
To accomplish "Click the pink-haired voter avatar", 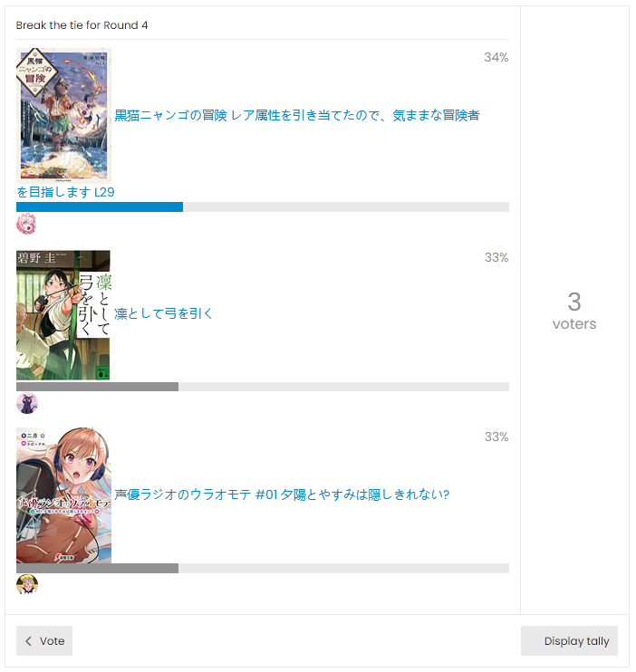I will click(x=26, y=224).
